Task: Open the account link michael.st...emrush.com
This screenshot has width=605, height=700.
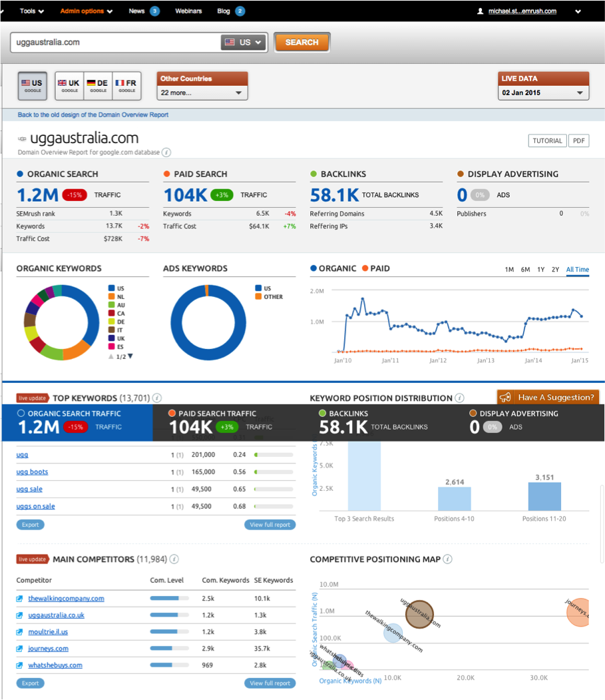Action: (522, 11)
